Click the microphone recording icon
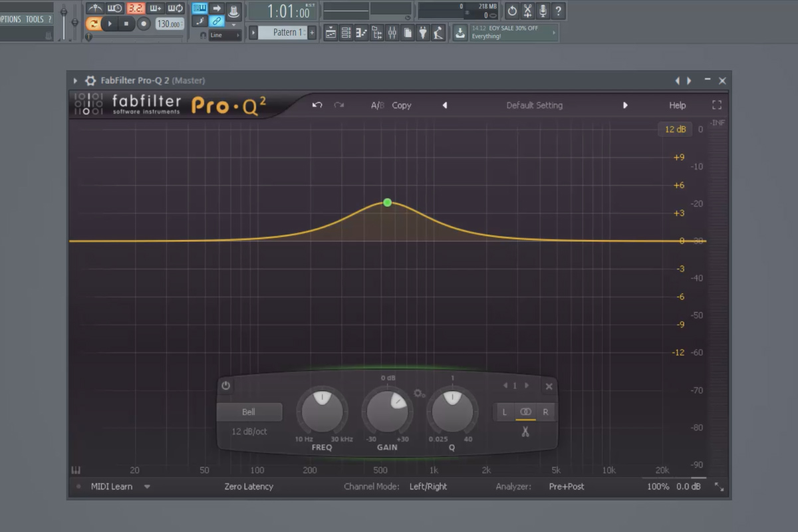 (543, 11)
